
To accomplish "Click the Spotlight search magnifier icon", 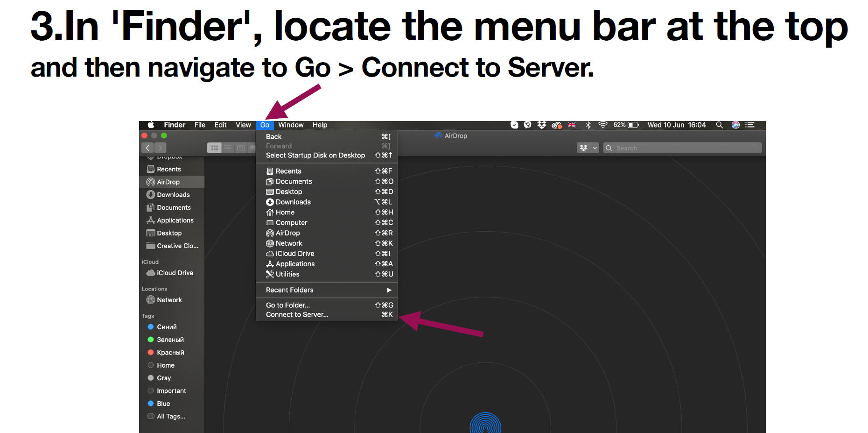I will (x=720, y=125).
